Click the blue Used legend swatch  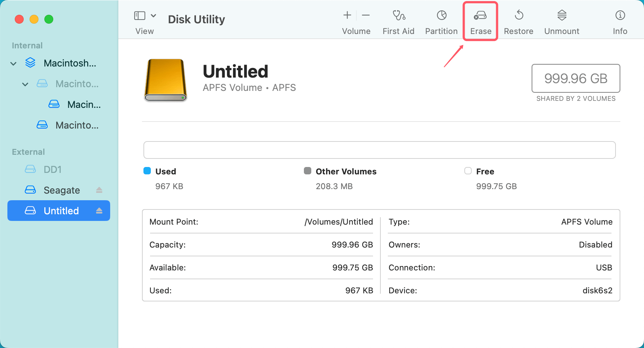[x=147, y=171]
